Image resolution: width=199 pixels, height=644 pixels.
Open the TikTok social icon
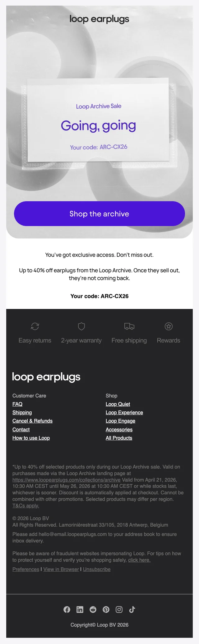tap(132, 610)
